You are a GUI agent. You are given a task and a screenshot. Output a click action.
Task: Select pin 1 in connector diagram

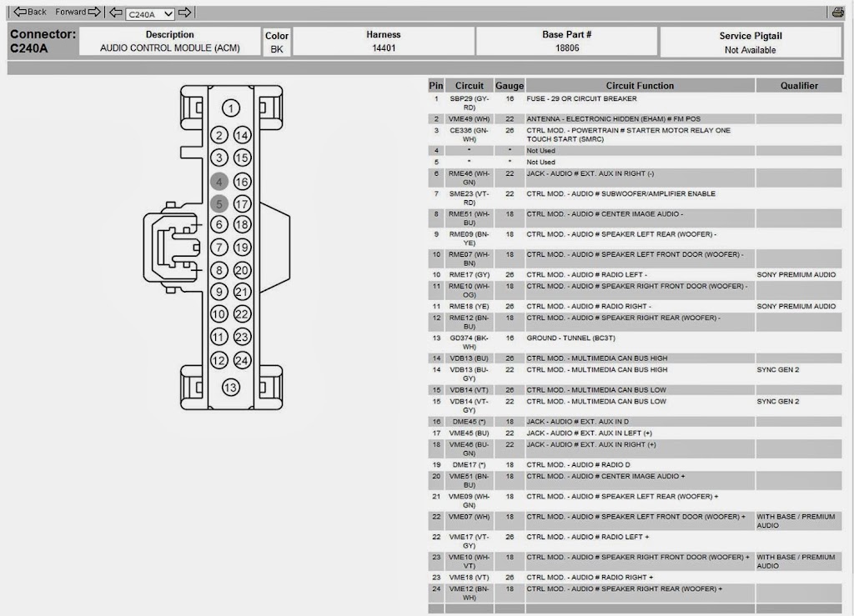point(231,108)
